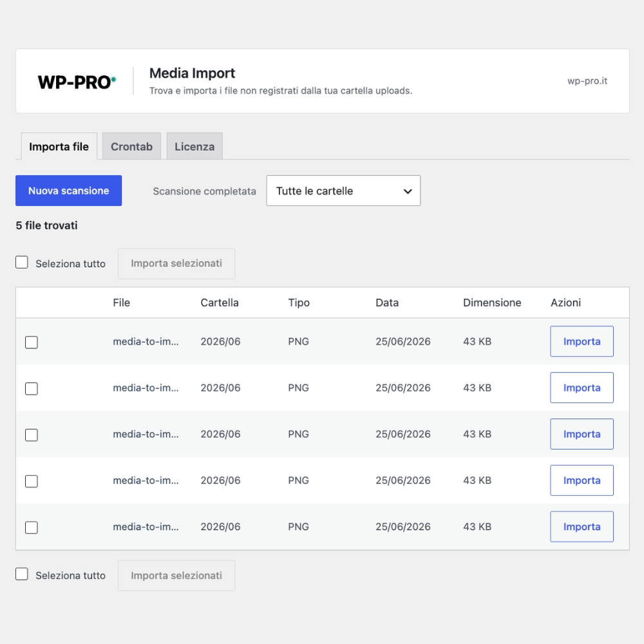Start a Nuova scansione
This screenshot has width=644, height=644.
point(69,191)
